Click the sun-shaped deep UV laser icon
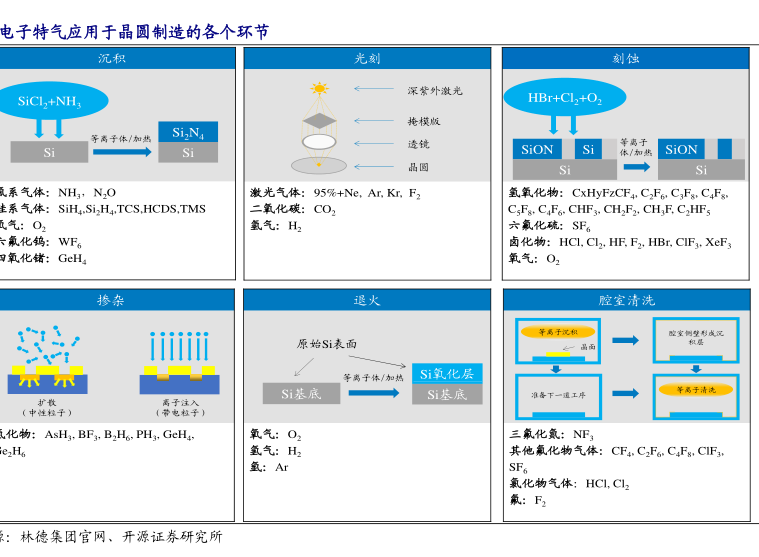The image size is (759, 557). tap(319, 89)
